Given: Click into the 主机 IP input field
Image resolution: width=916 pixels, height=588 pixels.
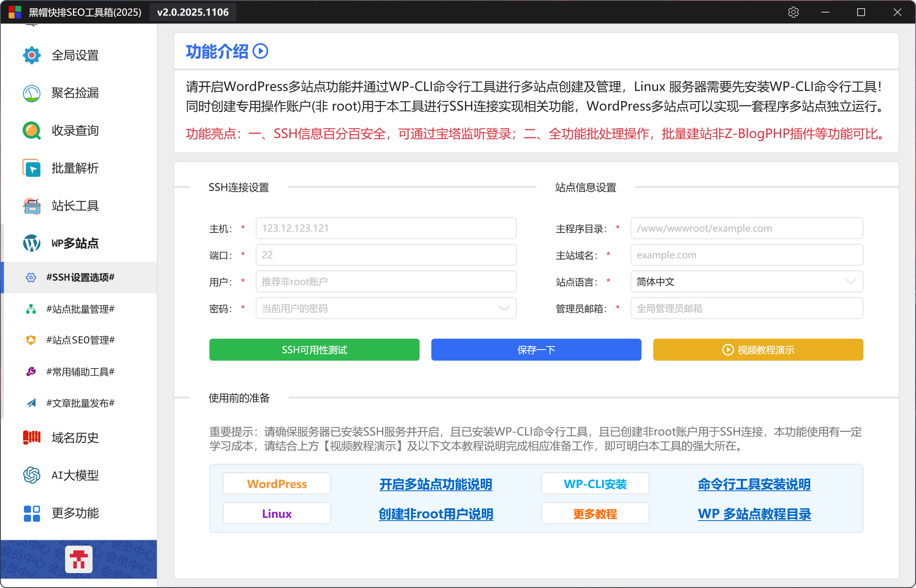Looking at the screenshot, I should click(386, 228).
